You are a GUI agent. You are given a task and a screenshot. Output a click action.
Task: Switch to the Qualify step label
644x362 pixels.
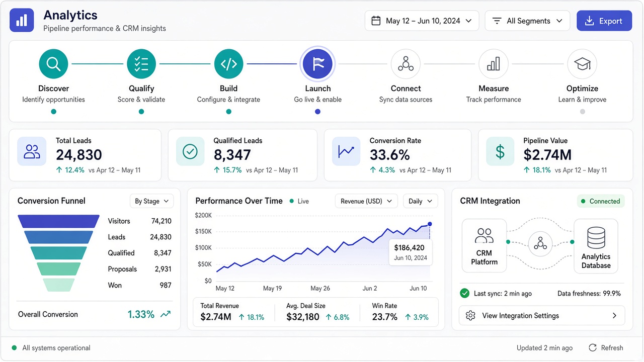pyautogui.click(x=141, y=88)
